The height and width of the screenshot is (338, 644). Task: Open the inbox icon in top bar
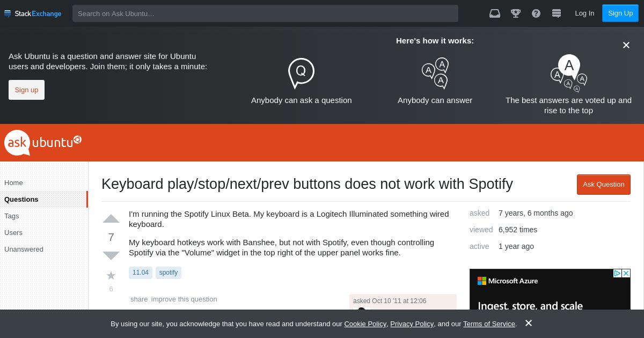pos(495,13)
